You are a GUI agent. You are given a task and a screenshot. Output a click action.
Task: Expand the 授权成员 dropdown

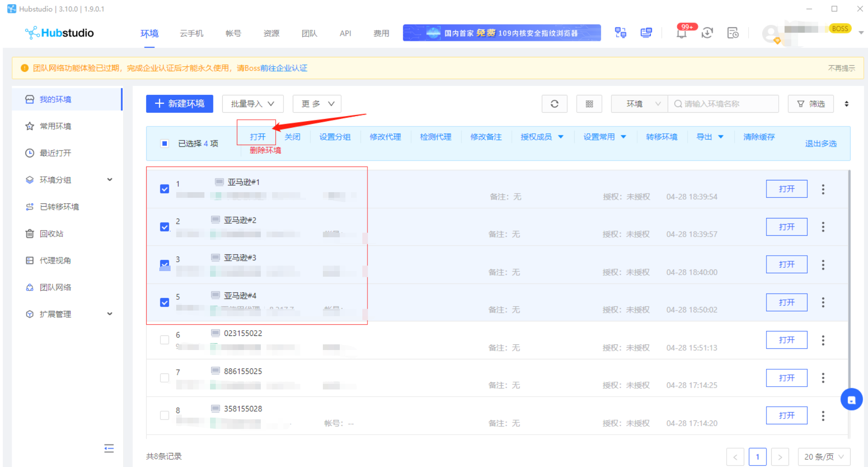(x=542, y=137)
